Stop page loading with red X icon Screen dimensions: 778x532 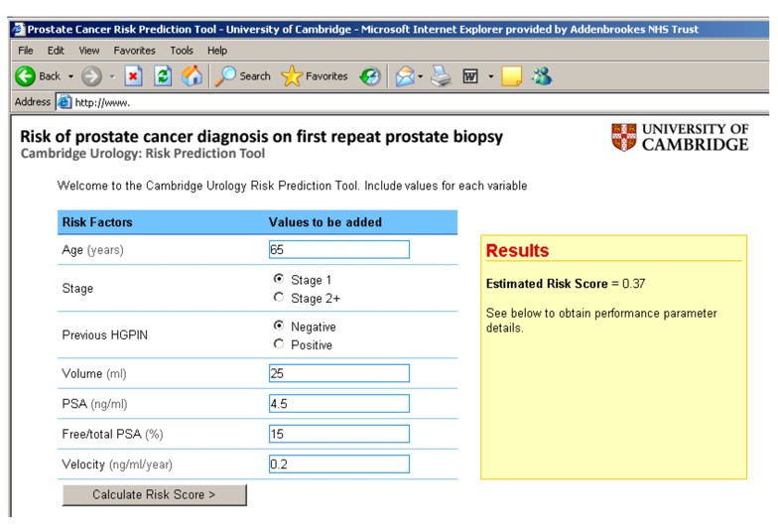133,76
